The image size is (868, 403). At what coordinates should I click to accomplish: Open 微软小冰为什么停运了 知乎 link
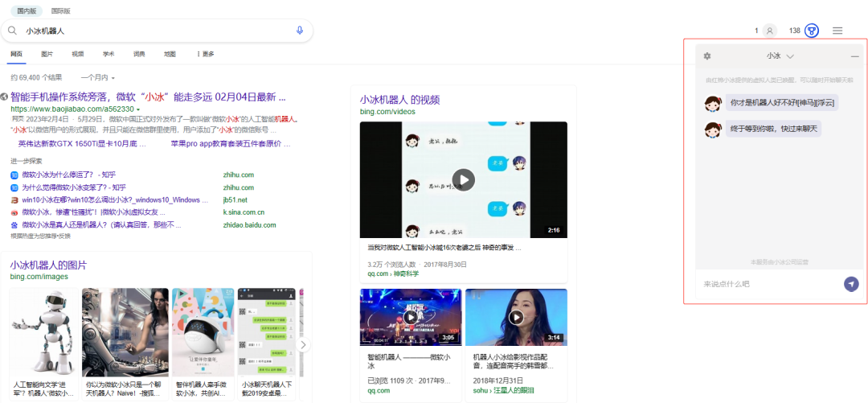pos(68,175)
